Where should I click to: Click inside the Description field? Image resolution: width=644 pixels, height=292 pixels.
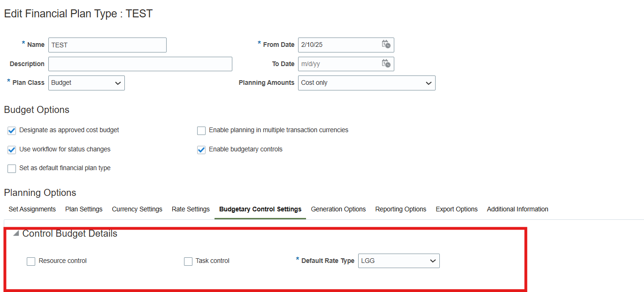[140, 64]
